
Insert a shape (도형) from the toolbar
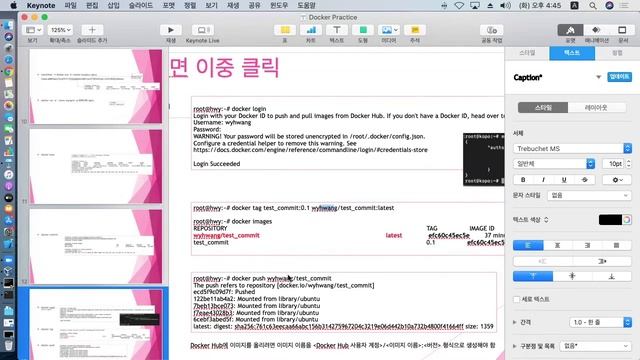pyautogui.click(x=363, y=30)
